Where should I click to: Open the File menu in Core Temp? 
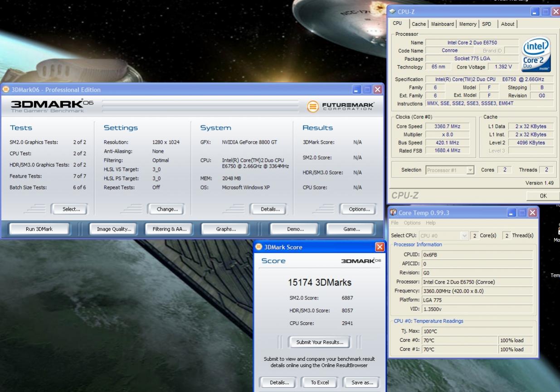point(395,223)
